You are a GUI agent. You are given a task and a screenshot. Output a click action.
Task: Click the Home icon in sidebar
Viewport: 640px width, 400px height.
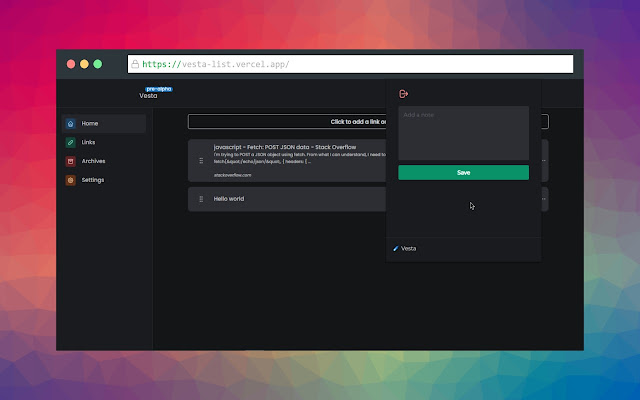point(71,124)
